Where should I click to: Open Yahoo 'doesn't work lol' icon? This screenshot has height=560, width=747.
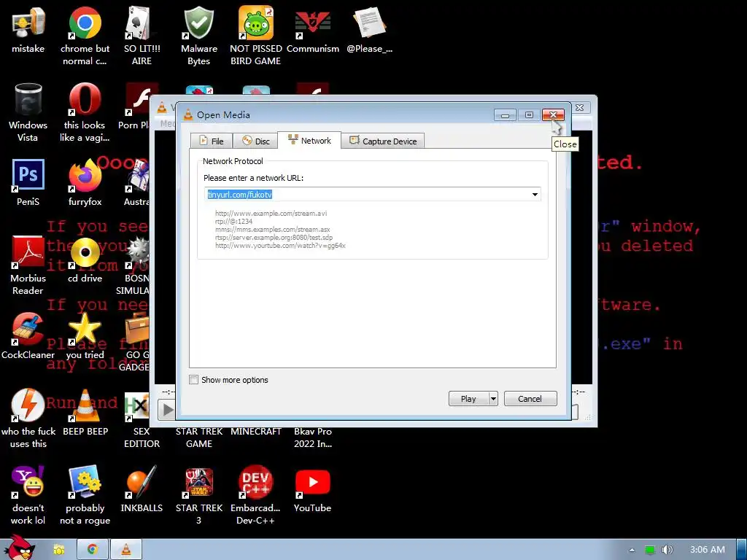[28, 495]
